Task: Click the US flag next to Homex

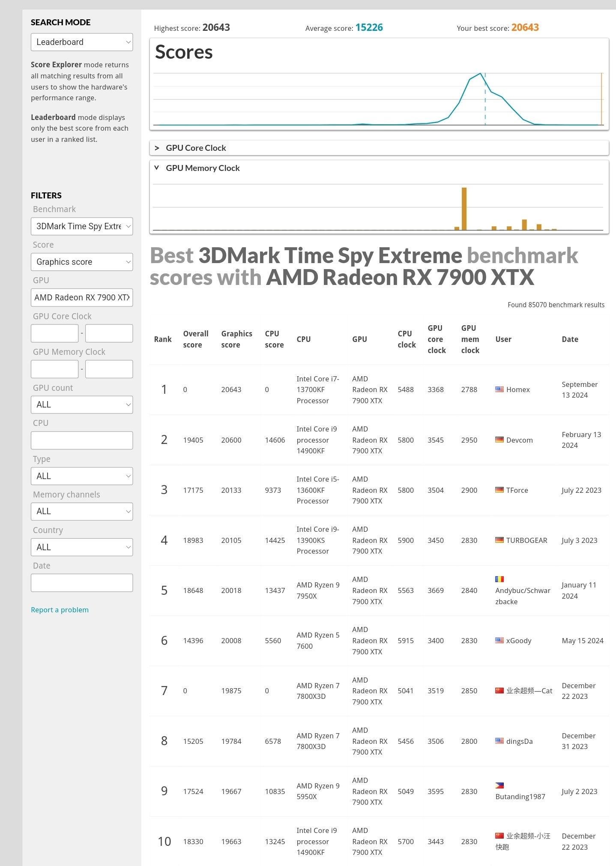Action: (x=499, y=390)
